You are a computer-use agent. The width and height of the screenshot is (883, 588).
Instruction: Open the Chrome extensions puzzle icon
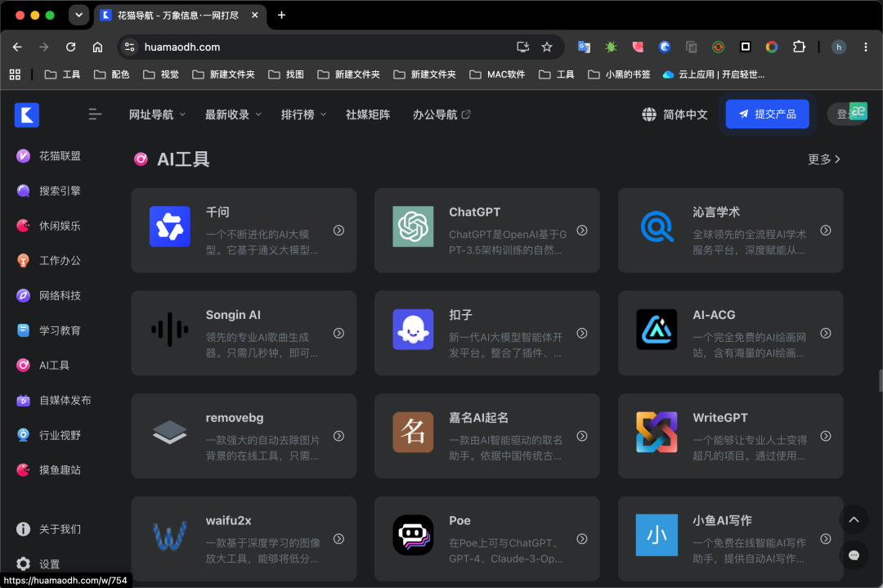[799, 47]
